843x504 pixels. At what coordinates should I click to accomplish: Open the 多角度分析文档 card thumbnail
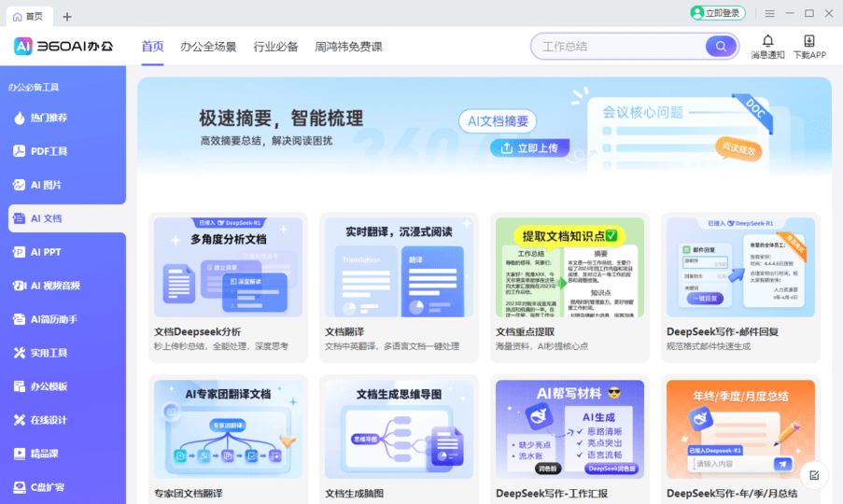[228, 267]
